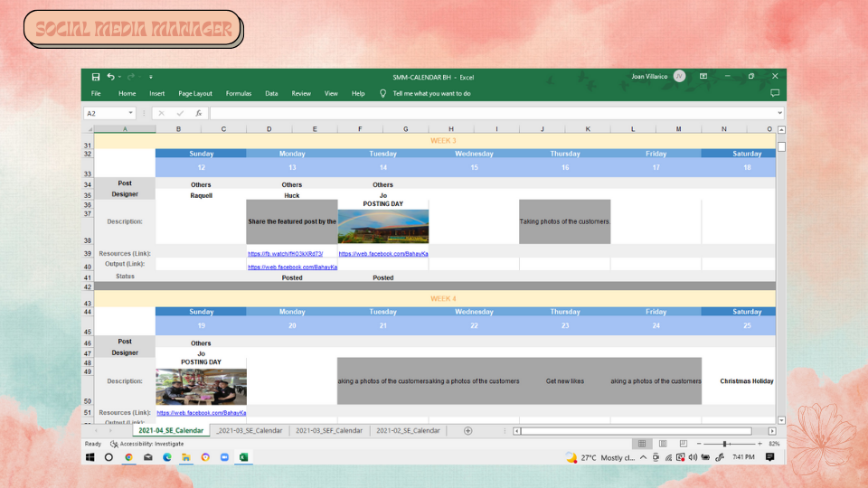Open the Data tab
The image size is (868, 488).
coord(271,93)
